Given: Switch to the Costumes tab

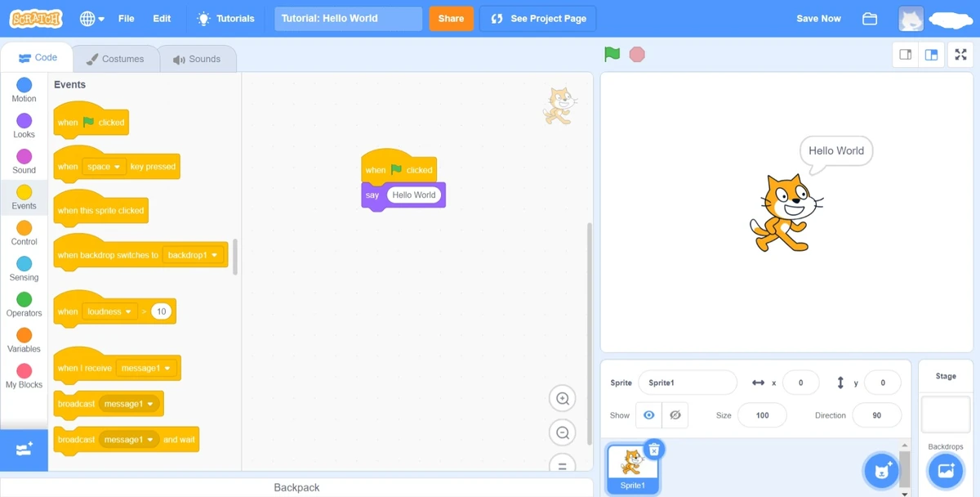Looking at the screenshot, I should pyautogui.click(x=115, y=58).
